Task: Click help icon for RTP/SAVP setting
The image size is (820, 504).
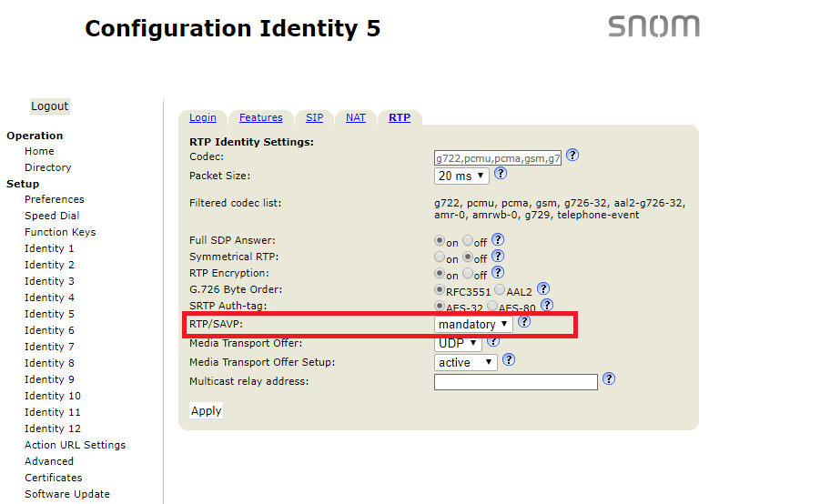Action: (x=524, y=323)
